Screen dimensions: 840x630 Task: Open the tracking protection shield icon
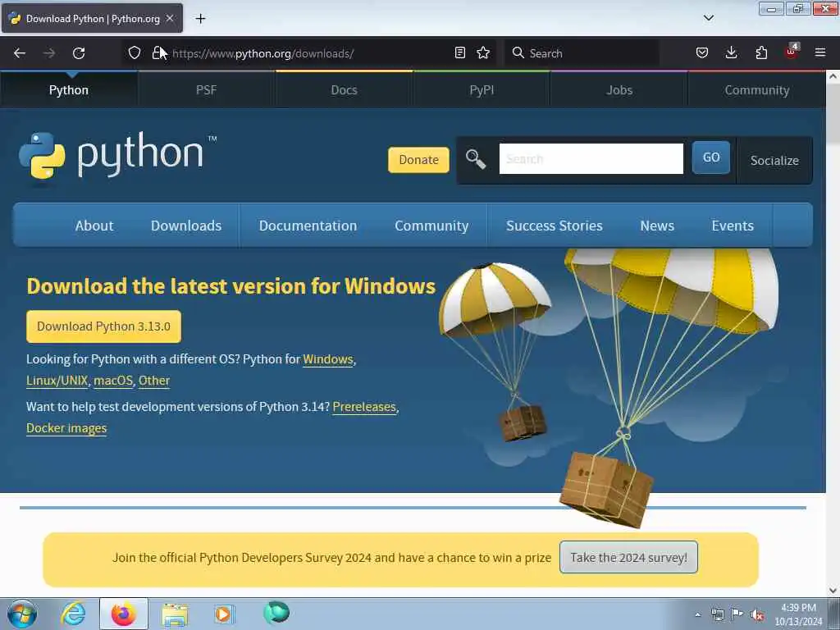click(x=135, y=53)
